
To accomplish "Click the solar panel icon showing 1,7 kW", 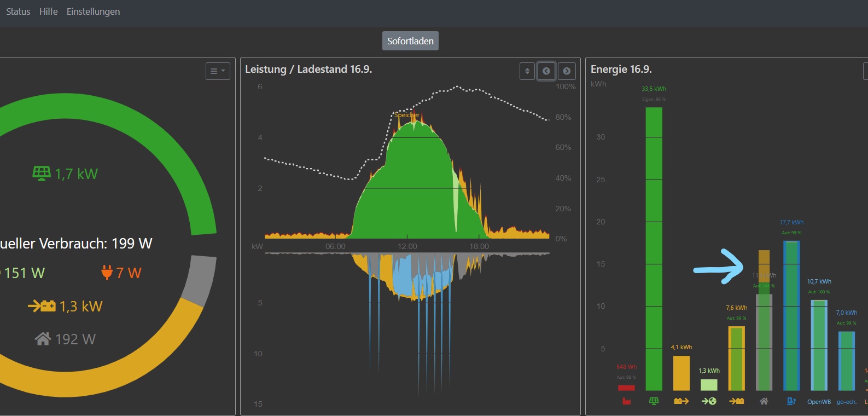I will pyautogui.click(x=42, y=174).
